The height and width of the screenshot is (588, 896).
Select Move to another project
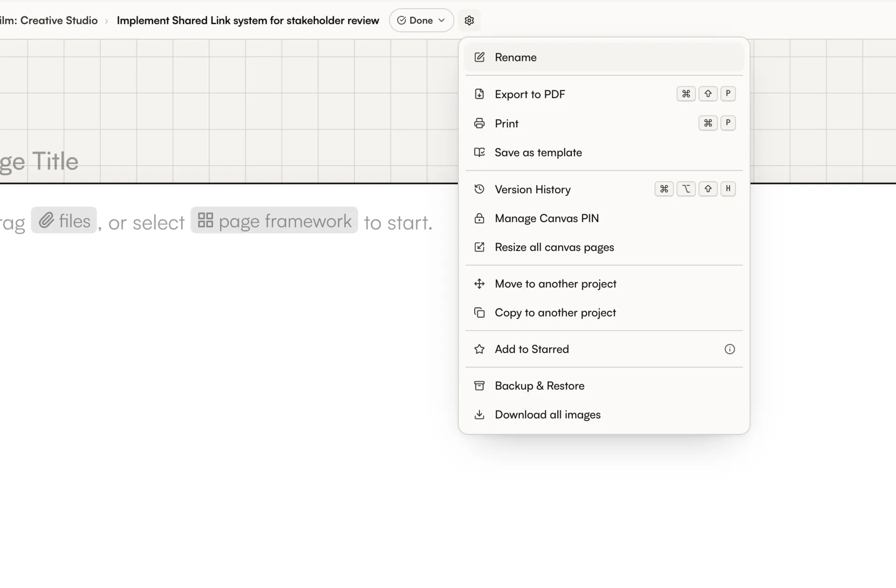tap(604, 284)
